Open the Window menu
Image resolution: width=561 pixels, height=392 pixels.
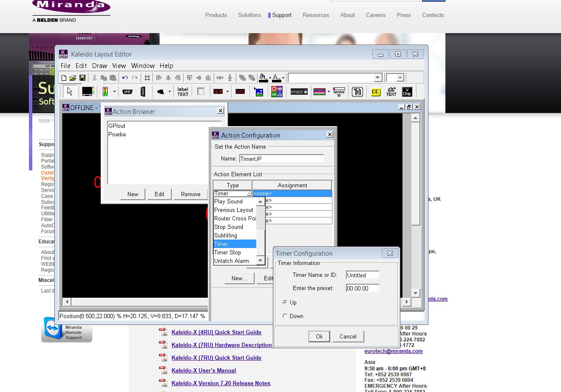pos(143,66)
